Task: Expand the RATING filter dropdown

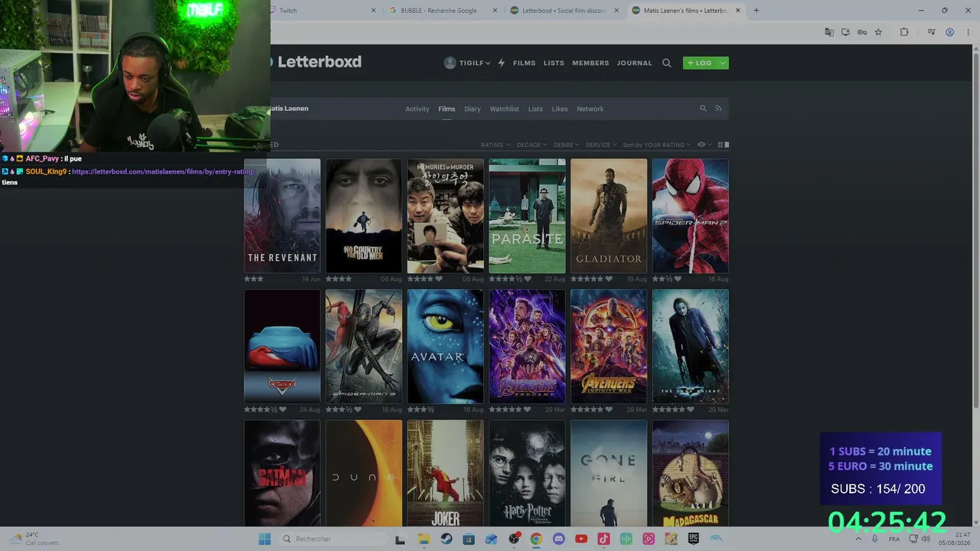Action: 495,145
